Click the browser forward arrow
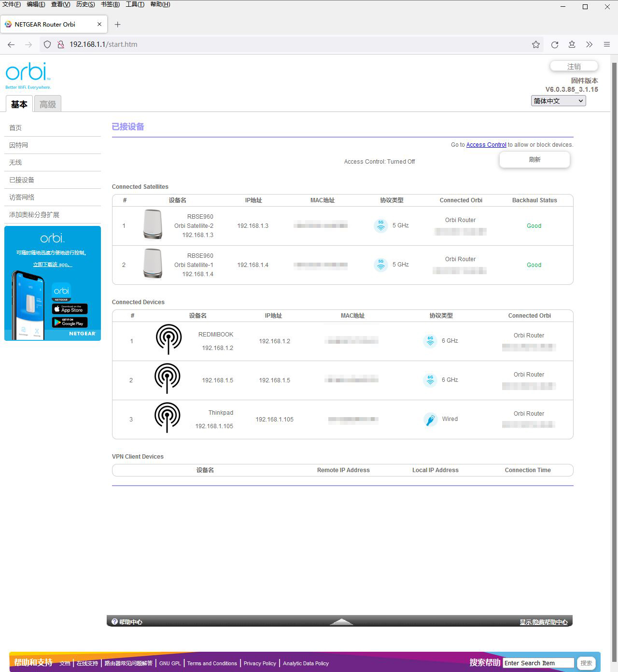This screenshot has width=618, height=672. click(28, 44)
